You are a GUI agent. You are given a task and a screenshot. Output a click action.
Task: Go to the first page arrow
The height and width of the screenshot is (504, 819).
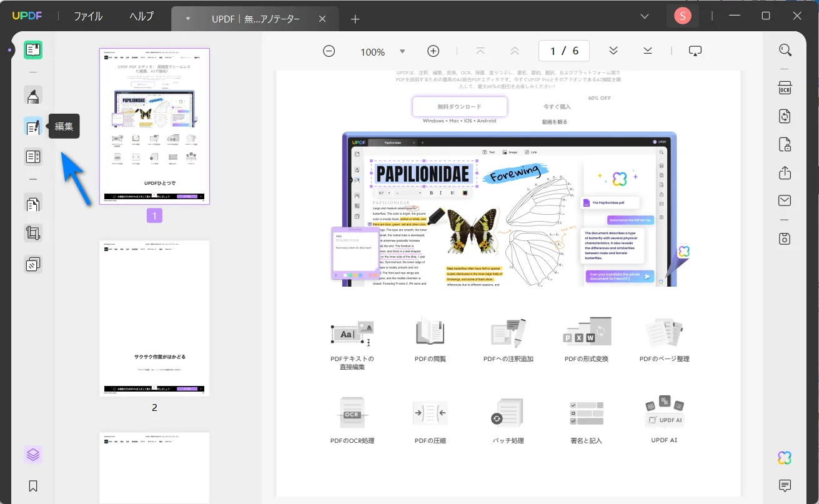[480, 51]
